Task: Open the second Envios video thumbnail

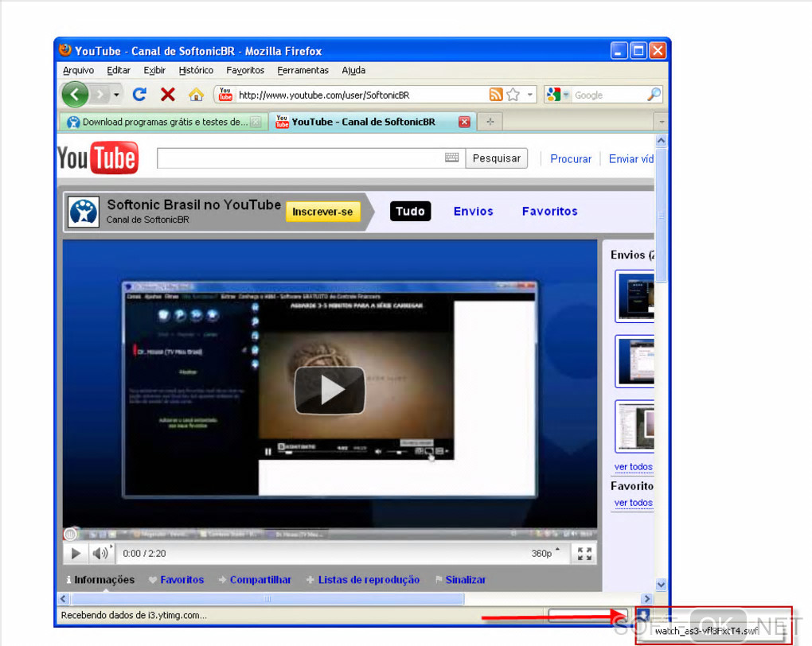Action: point(635,361)
